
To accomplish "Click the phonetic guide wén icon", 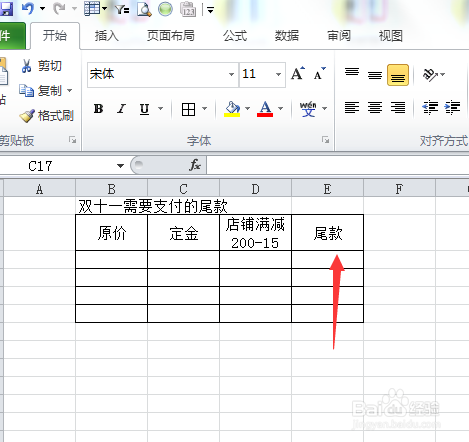I will point(308,109).
